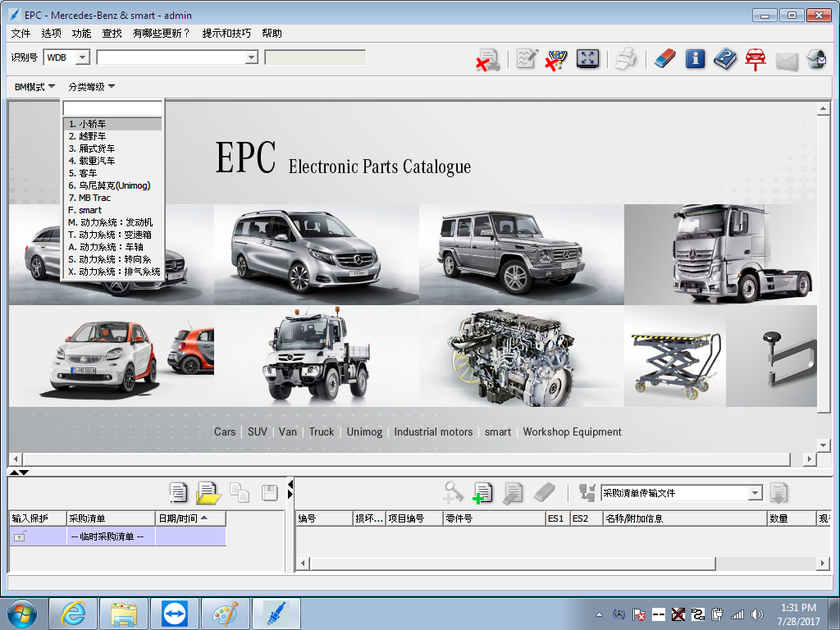Click the red-X shopping cart icon
Screen dimensions: 840x630
pos(556,59)
